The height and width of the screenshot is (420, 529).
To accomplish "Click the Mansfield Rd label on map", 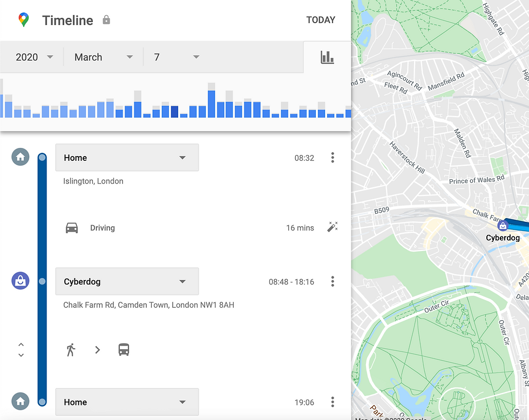I will [x=446, y=82].
